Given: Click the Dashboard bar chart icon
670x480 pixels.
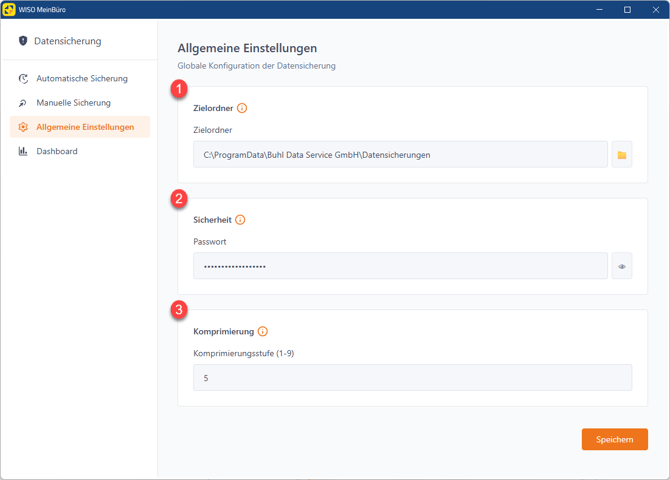Looking at the screenshot, I should coord(23,151).
